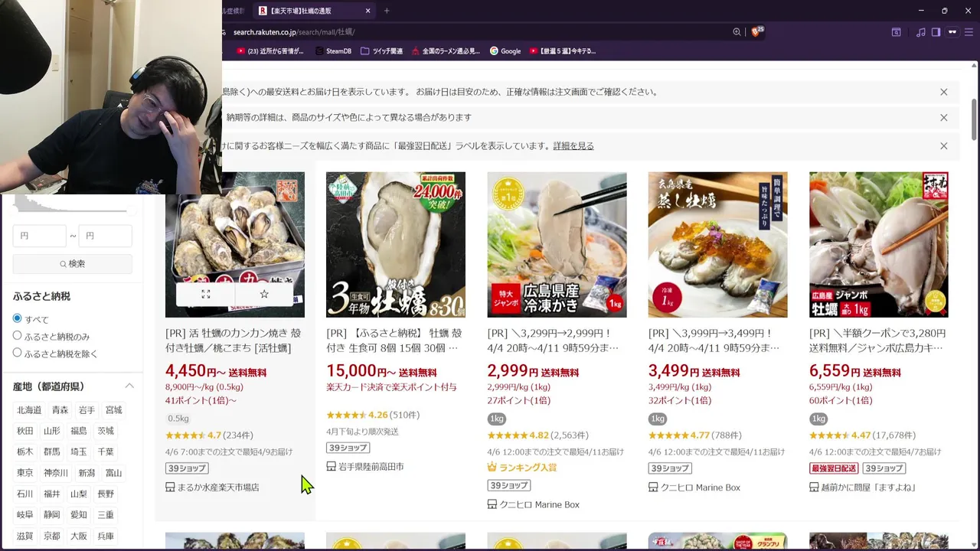
Task: Click the zoom magnifier icon in address bar
Action: click(737, 32)
